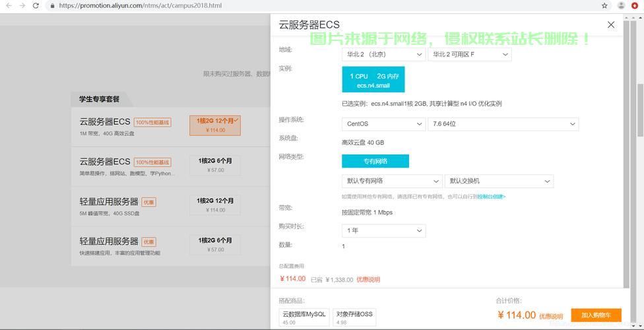This screenshot has height=330, width=644.
Task: Click the lock icon in address bar
Action: pos(52,5)
